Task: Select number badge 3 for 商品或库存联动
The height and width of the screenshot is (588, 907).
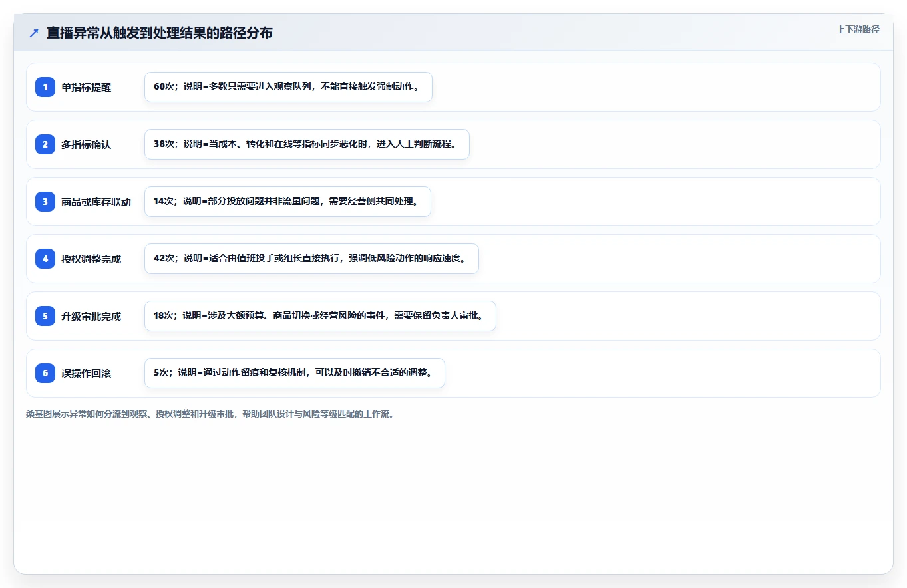Action: pos(45,202)
